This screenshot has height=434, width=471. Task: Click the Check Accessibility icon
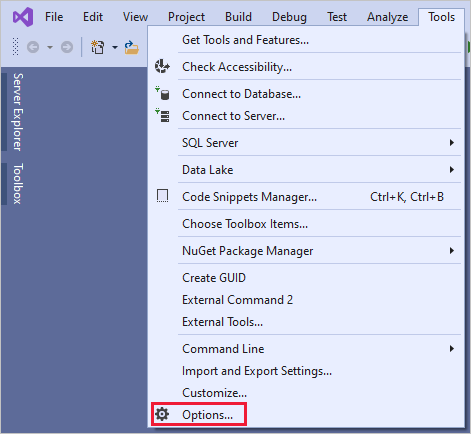point(162,66)
